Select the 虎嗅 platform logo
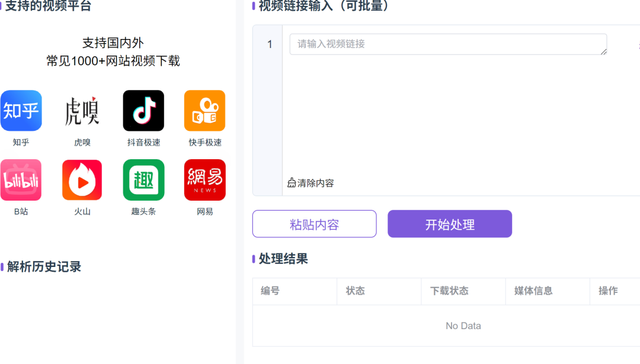 (x=82, y=111)
